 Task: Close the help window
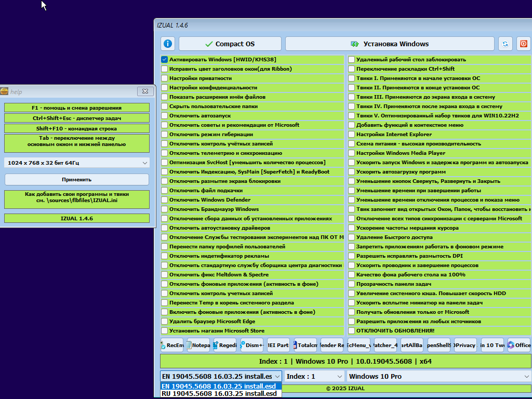point(145,91)
